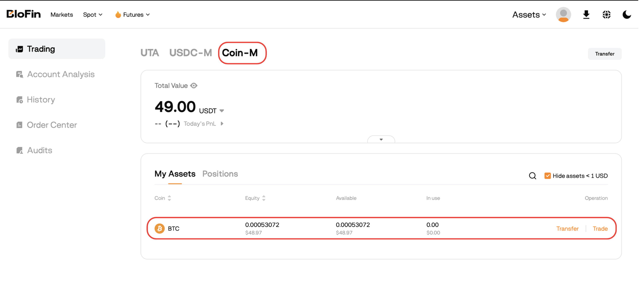The image size is (644, 293).
Task: Open the language globe icon
Action: [607, 15]
